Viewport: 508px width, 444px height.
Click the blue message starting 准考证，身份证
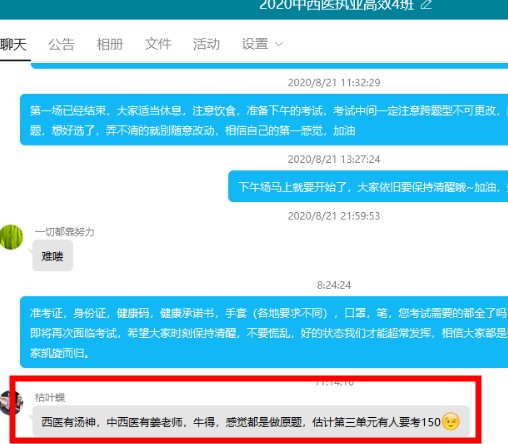(x=264, y=332)
